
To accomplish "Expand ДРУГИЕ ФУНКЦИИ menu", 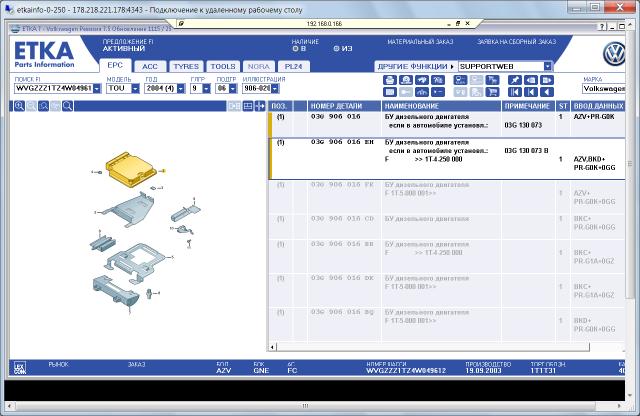I will click(416, 67).
